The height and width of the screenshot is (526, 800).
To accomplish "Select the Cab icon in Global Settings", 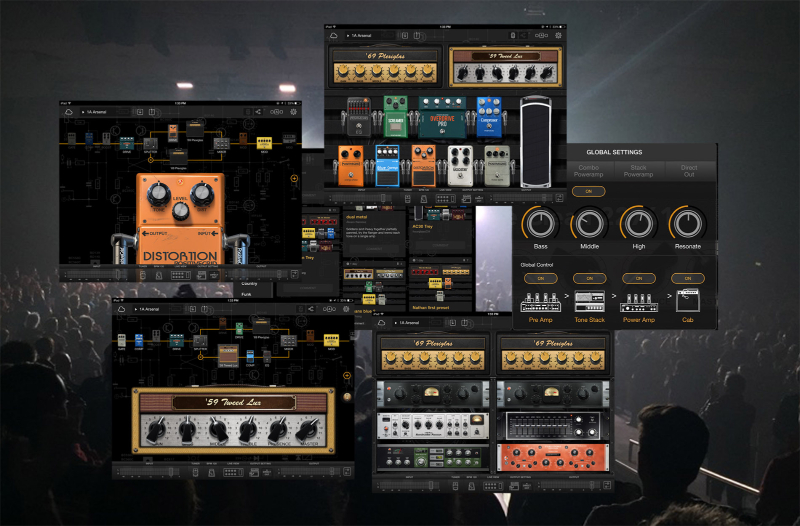I will [687, 300].
